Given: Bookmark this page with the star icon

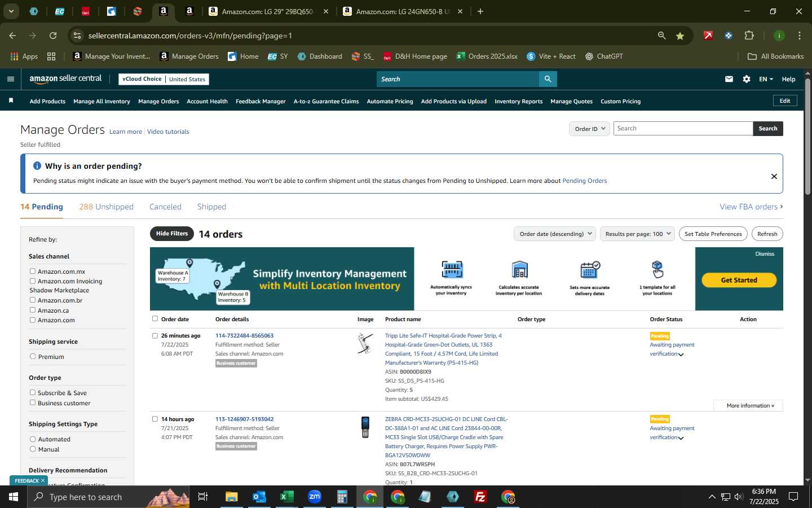Looking at the screenshot, I should [680, 36].
